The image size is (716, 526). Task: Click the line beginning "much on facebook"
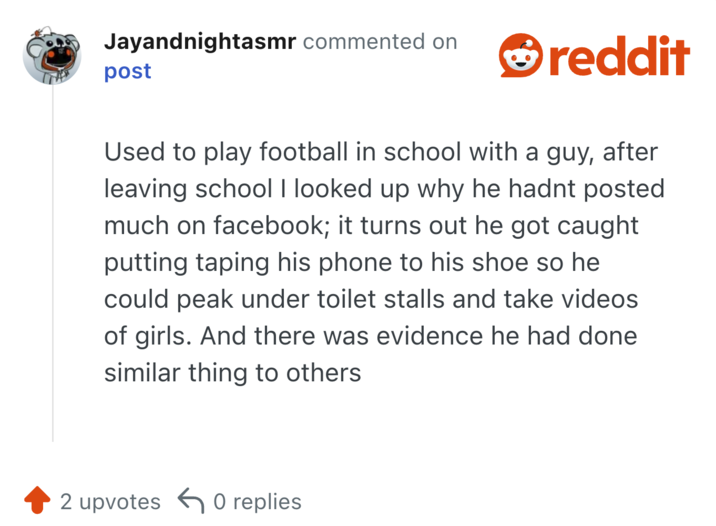[371, 226]
